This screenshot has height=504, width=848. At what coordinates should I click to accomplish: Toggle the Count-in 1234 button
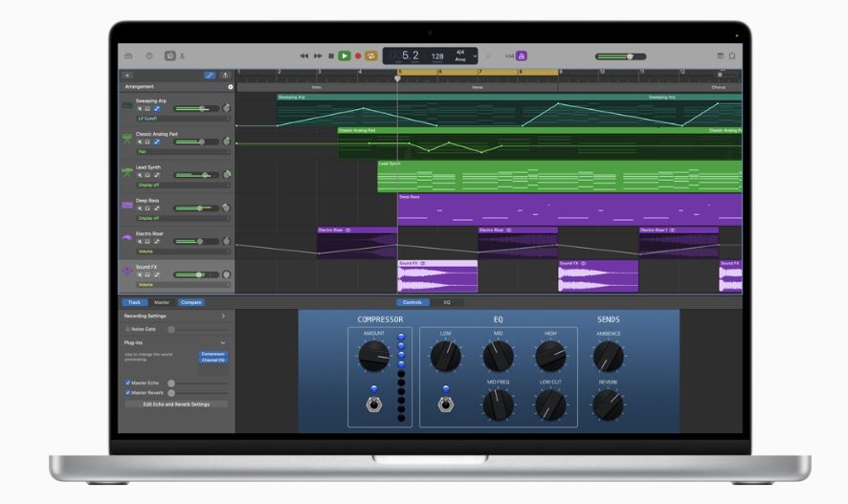point(509,56)
